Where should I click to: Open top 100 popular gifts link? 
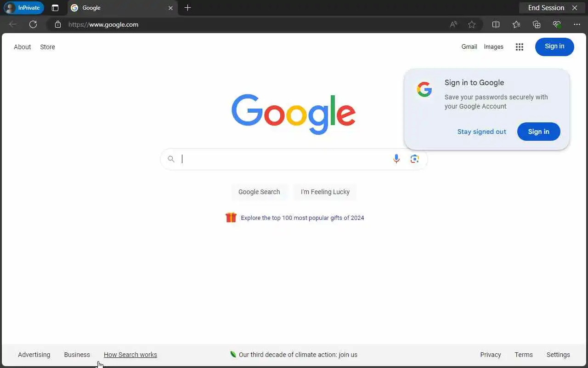click(x=302, y=218)
